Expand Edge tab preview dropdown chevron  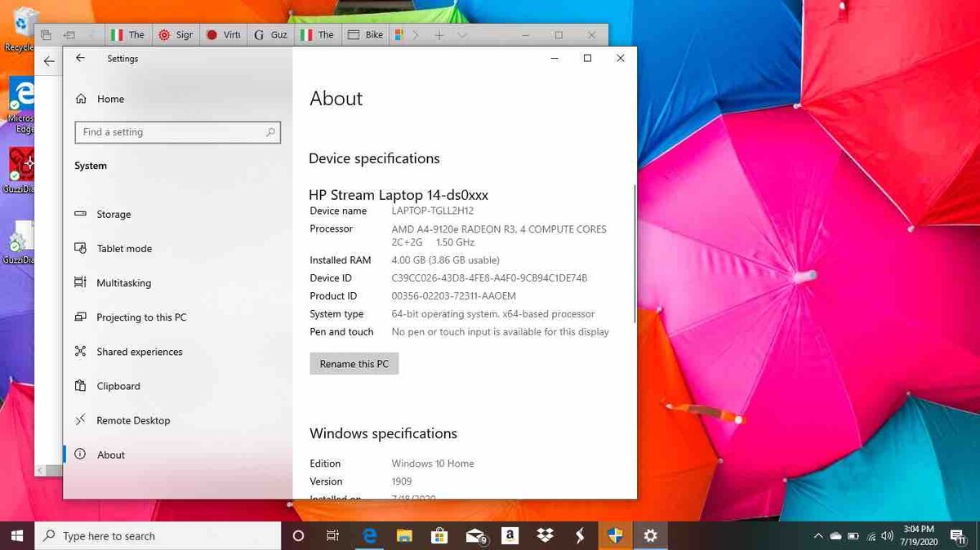(462, 35)
